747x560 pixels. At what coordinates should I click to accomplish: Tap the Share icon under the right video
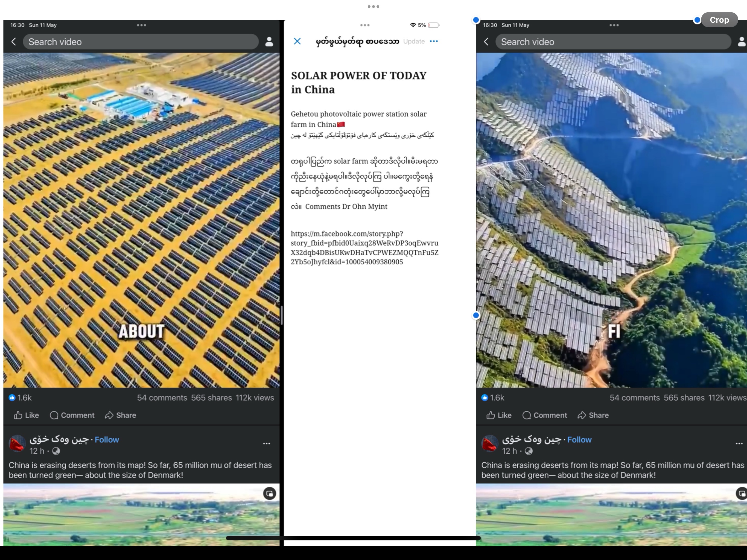582,415
